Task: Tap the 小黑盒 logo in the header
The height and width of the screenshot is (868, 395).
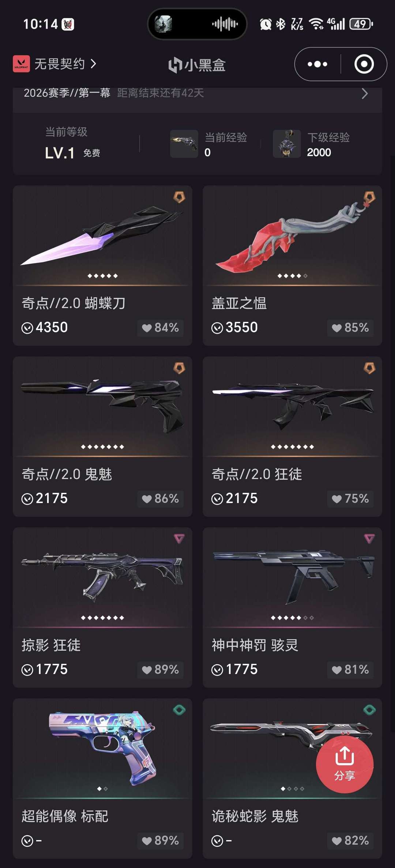Action: coord(197,65)
